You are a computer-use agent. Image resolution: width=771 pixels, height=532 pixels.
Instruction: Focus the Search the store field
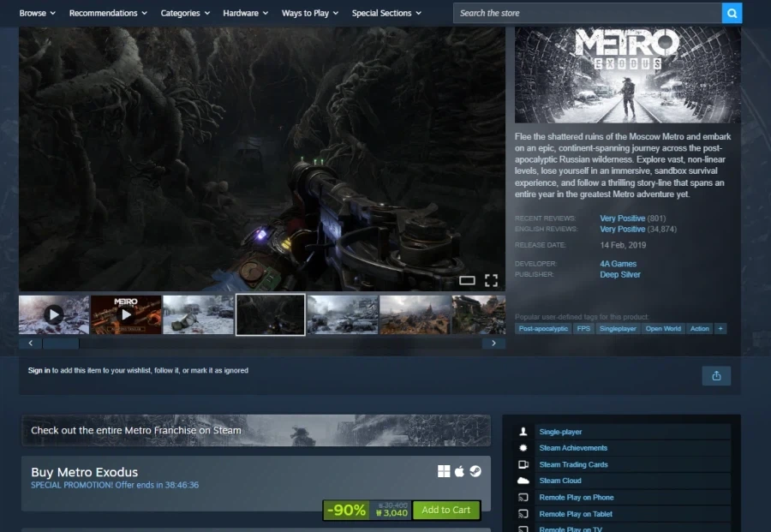click(x=588, y=13)
